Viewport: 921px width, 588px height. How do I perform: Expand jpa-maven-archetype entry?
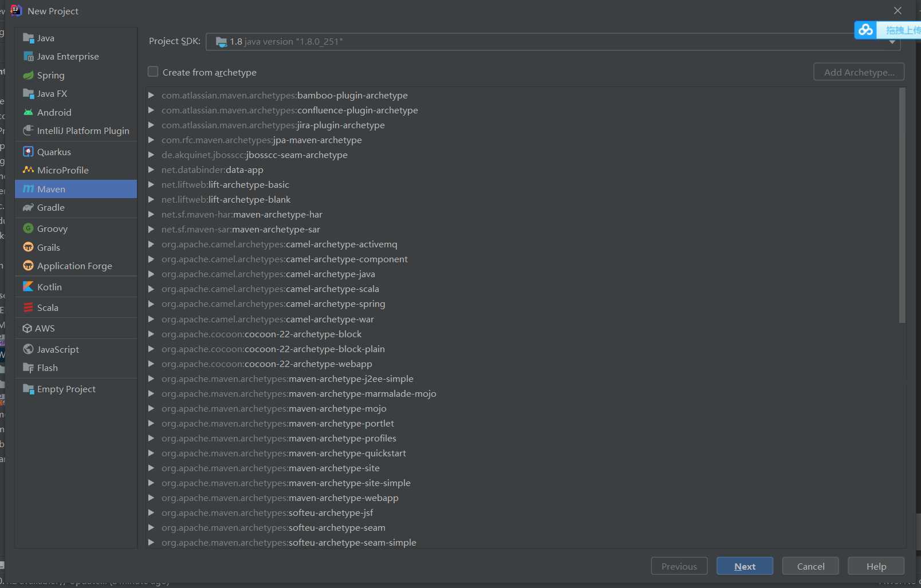pyautogui.click(x=151, y=140)
